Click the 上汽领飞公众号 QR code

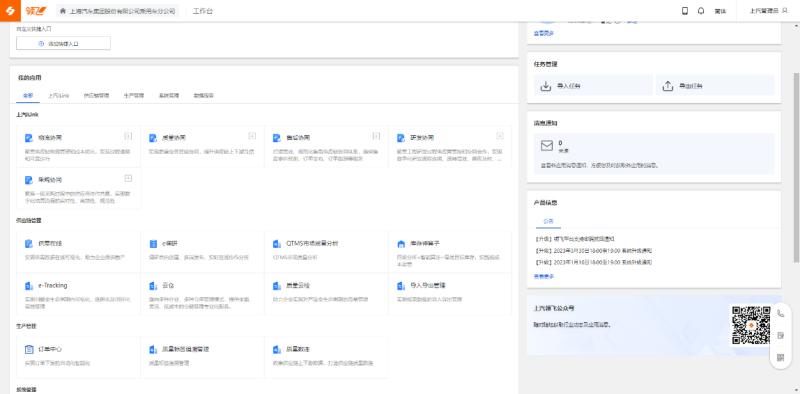click(751, 325)
